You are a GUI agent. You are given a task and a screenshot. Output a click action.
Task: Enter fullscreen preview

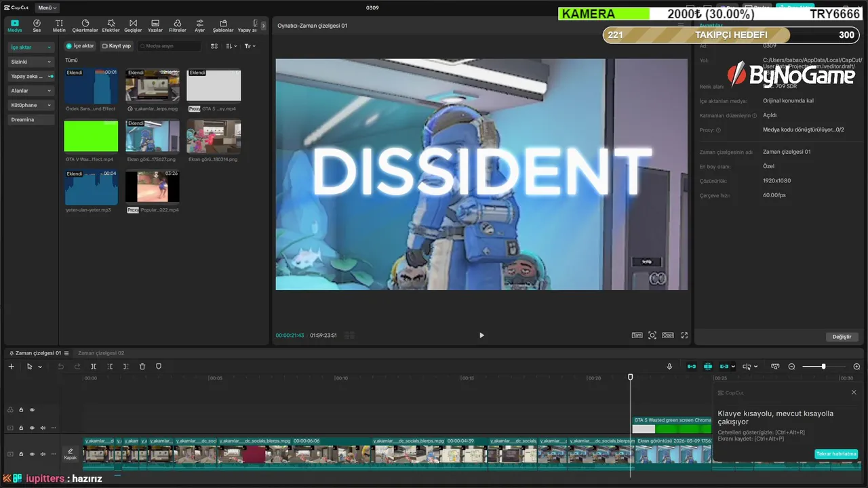(x=684, y=335)
